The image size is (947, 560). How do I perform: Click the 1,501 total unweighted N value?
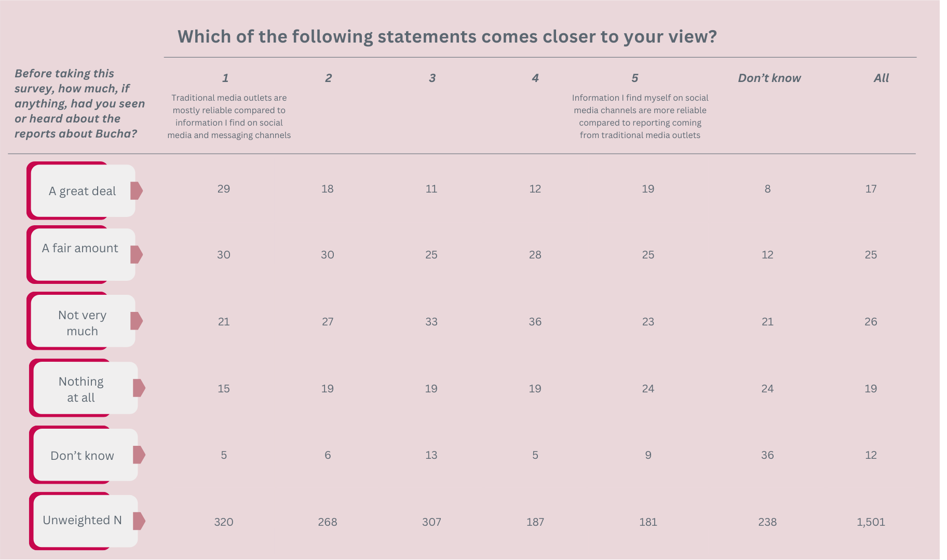point(871,522)
